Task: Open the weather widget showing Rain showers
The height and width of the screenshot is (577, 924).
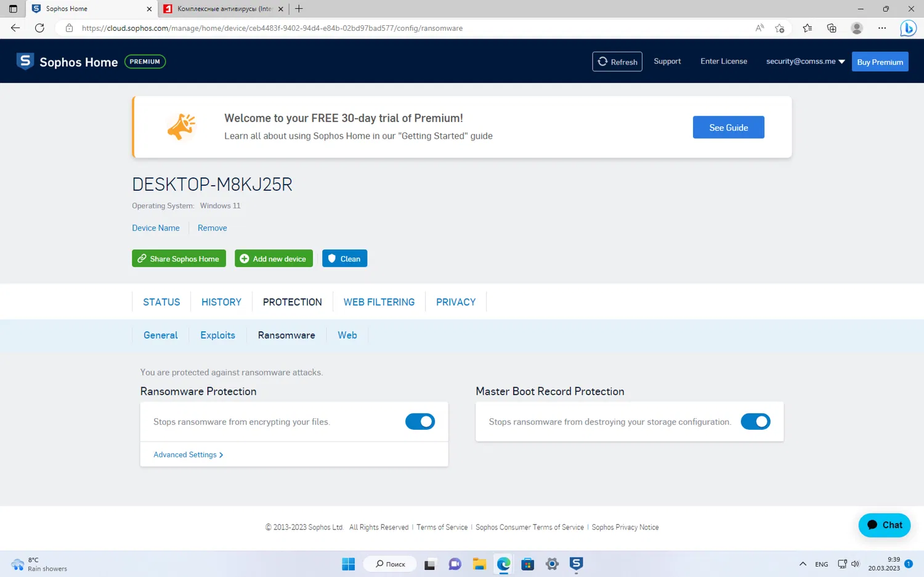Action: 39,564
